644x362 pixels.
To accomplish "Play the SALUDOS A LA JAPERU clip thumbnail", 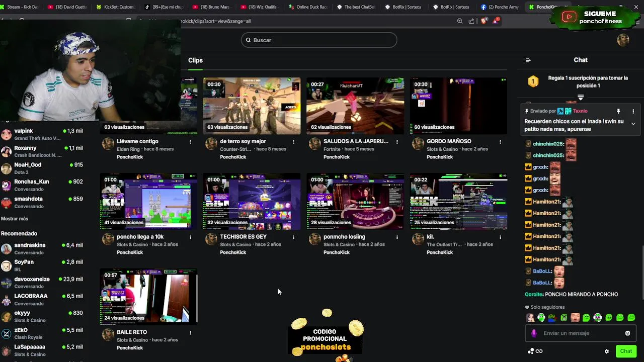I will click(355, 106).
